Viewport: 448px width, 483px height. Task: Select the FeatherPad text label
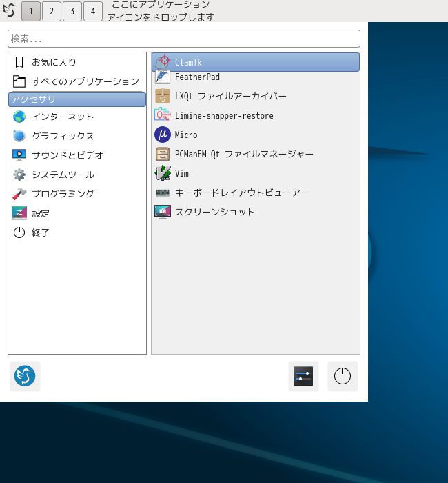(x=197, y=77)
